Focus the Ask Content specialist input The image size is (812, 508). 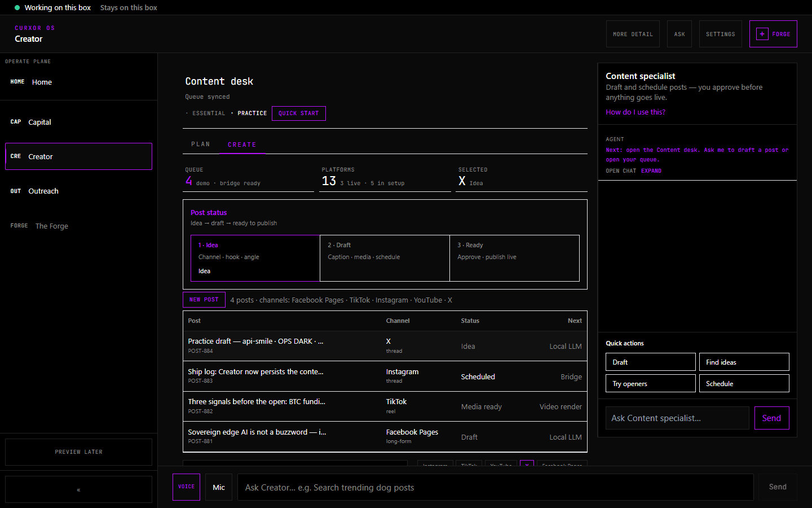(x=677, y=418)
